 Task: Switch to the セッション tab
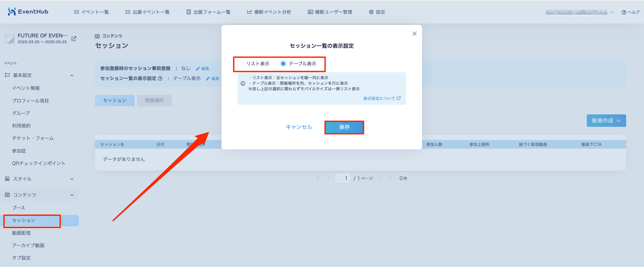115,100
